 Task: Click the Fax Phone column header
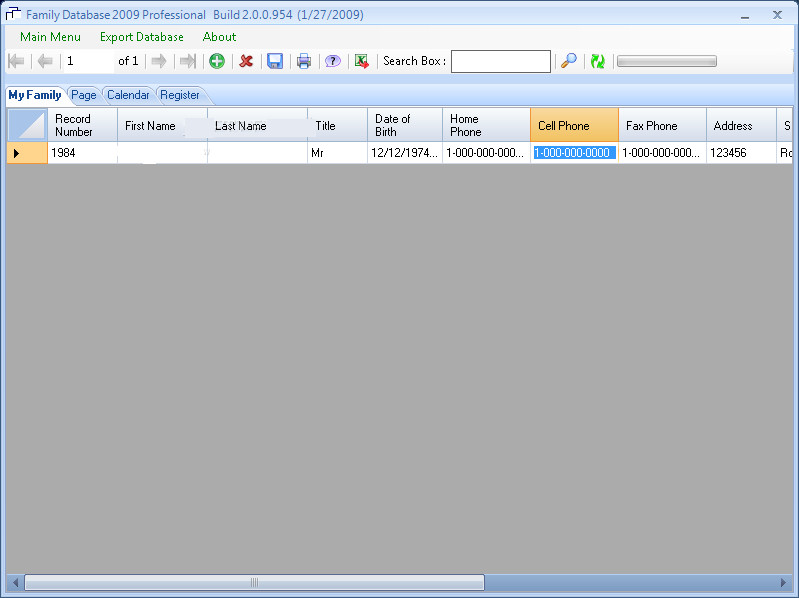click(662, 125)
